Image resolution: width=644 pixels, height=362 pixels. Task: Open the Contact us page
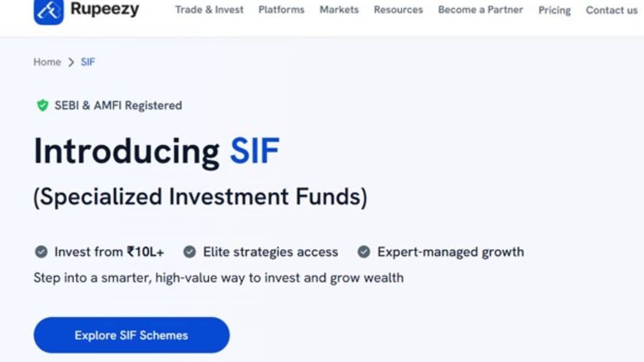coord(611,10)
